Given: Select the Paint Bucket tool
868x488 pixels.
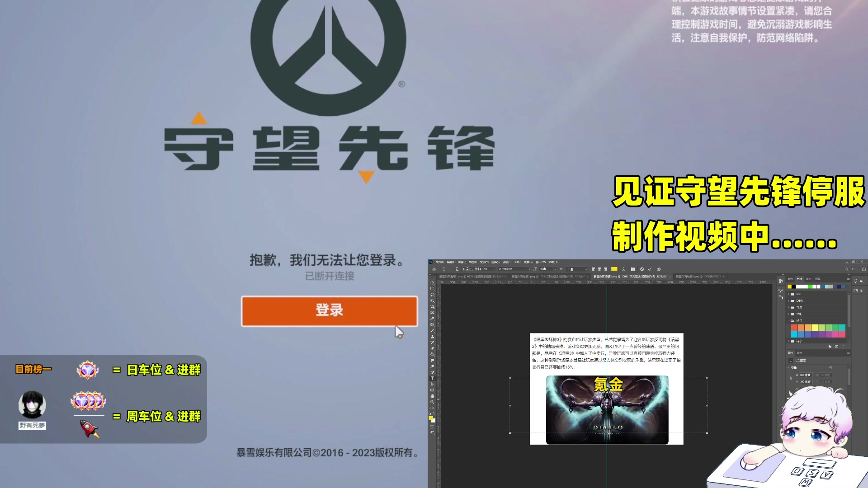Looking at the screenshot, I should (432, 354).
